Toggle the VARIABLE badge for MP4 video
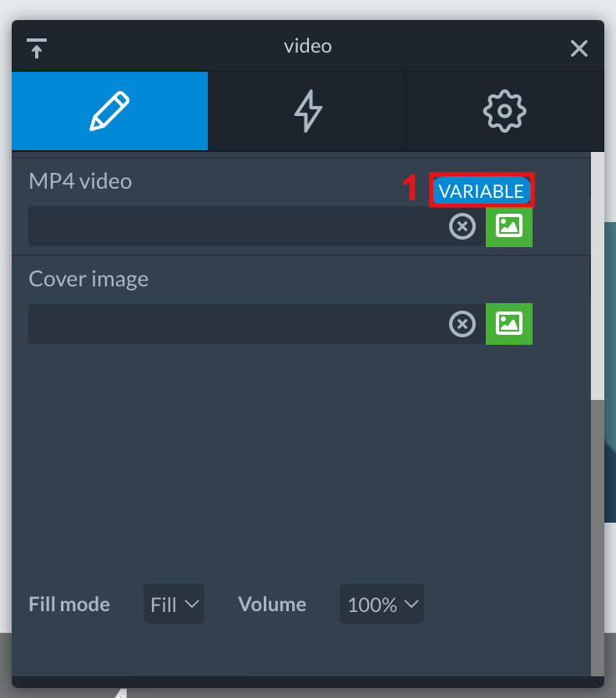This screenshot has width=616, height=698. coord(482,191)
